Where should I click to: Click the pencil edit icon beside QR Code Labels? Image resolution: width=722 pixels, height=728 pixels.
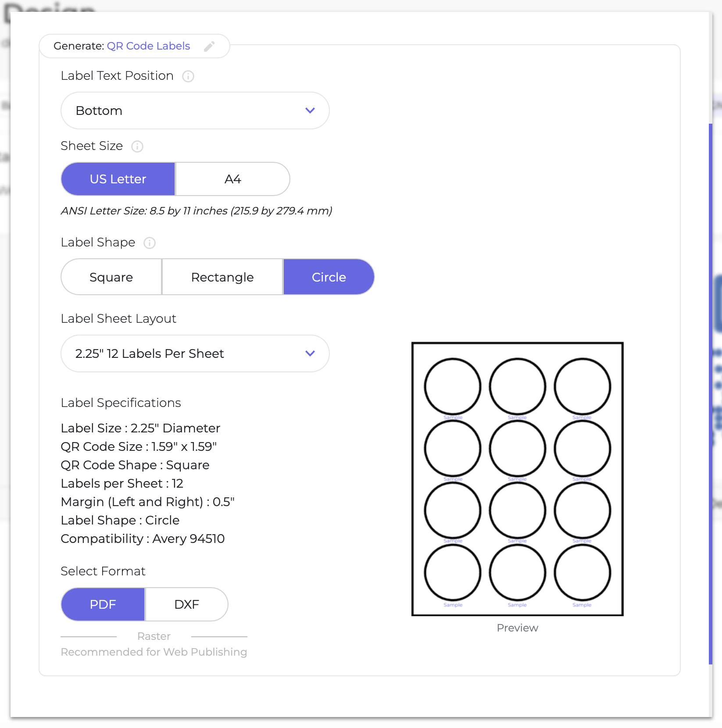[x=209, y=46]
